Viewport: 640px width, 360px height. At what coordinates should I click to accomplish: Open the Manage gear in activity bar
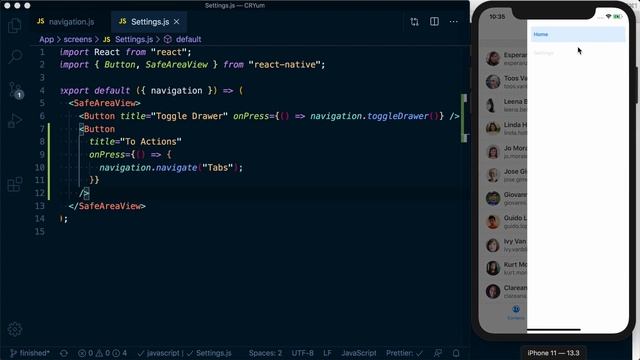15,329
